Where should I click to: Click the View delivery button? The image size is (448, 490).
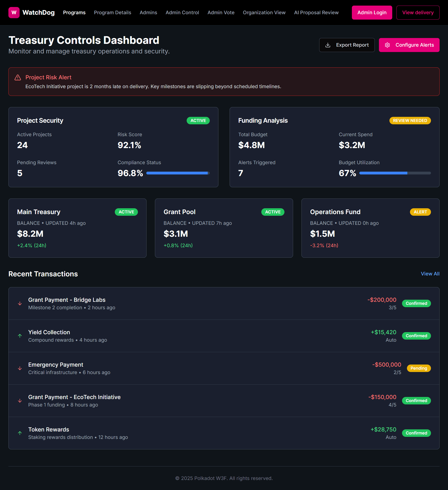coord(418,13)
